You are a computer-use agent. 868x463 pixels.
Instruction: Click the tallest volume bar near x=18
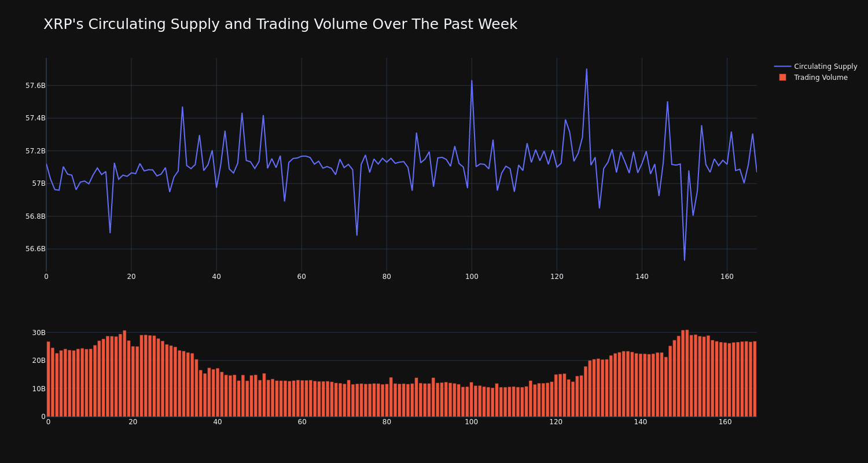pyautogui.click(x=124, y=373)
